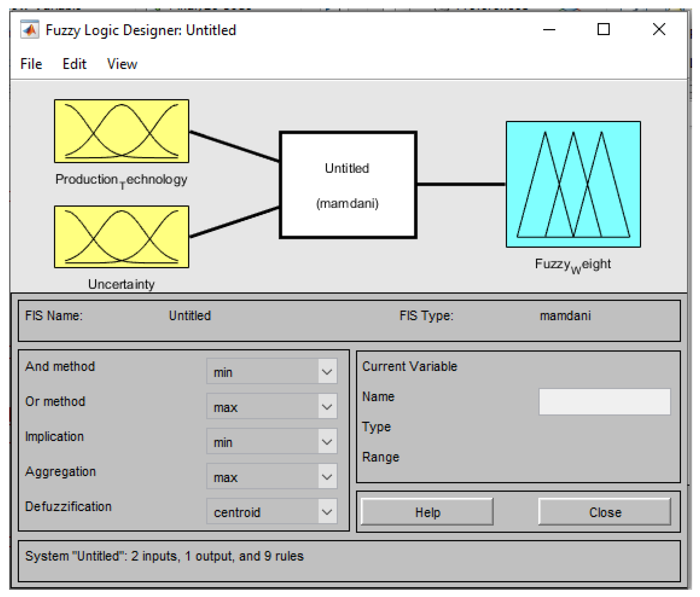Screen dimensions: 700x597
Task: Expand the Aggregation method dropdown
Action: click(272, 476)
